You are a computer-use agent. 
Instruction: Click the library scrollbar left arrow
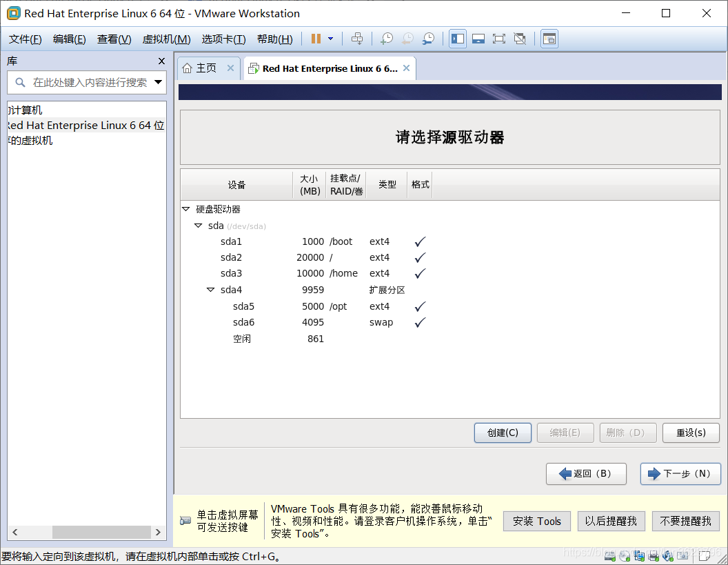[15, 532]
